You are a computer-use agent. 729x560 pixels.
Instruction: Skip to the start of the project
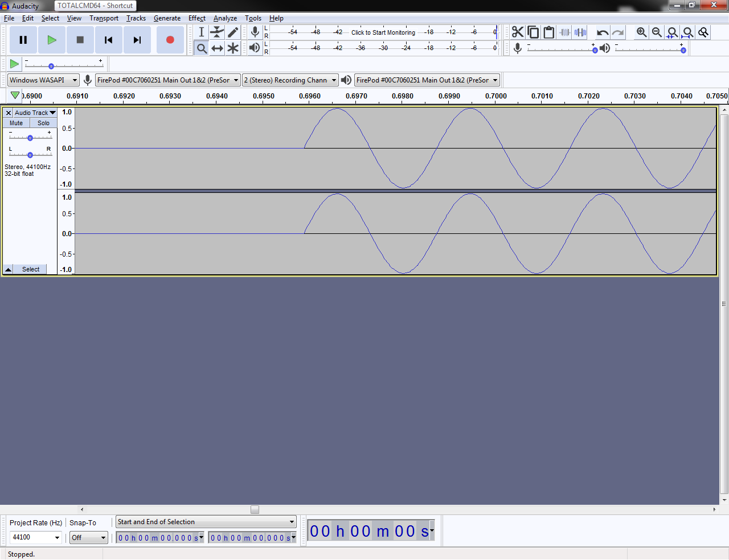tap(109, 40)
